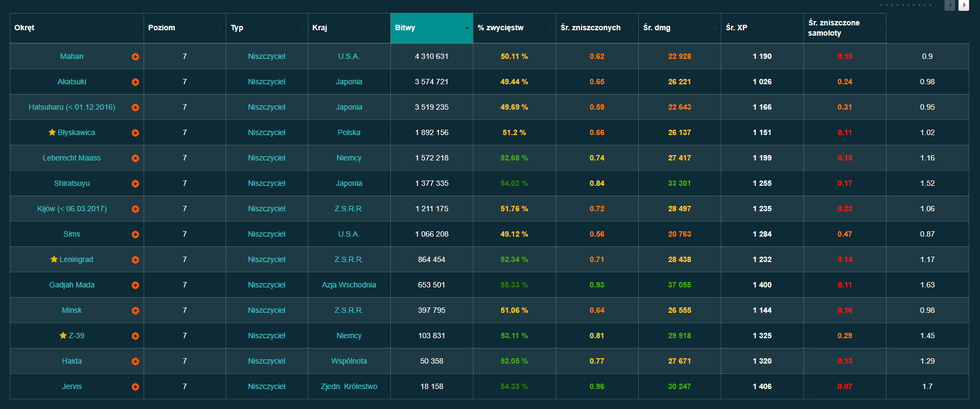This screenshot has height=409, width=980.
Task: Click the star icon before Z-39
Action: (63, 336)
